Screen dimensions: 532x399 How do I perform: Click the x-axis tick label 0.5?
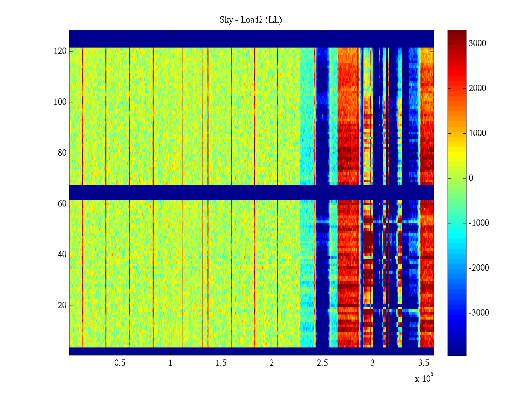click(120, 363)
